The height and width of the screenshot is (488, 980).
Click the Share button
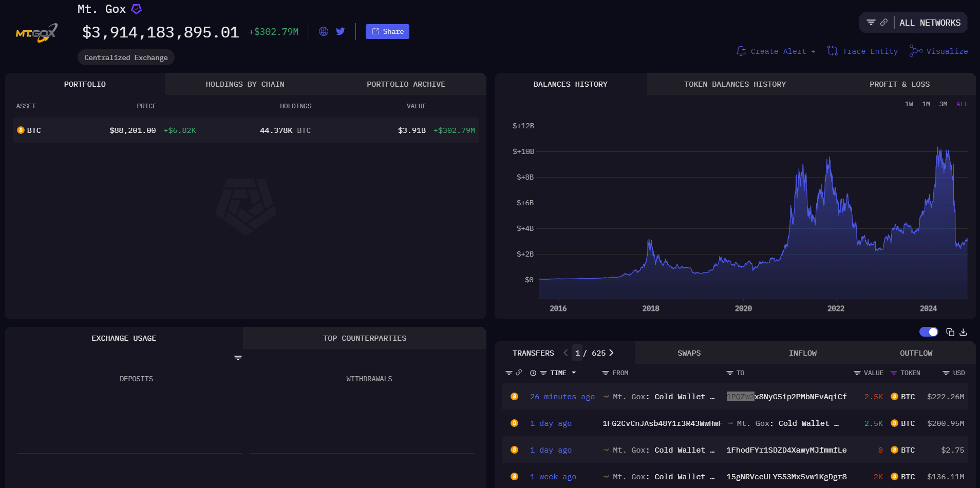[x=387, y=31]
